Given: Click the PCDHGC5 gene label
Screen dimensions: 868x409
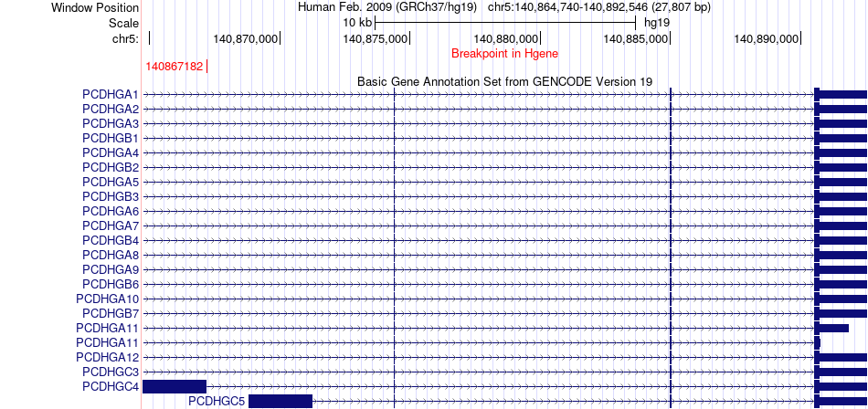Looking at the screenshot, I should (217, 401).
